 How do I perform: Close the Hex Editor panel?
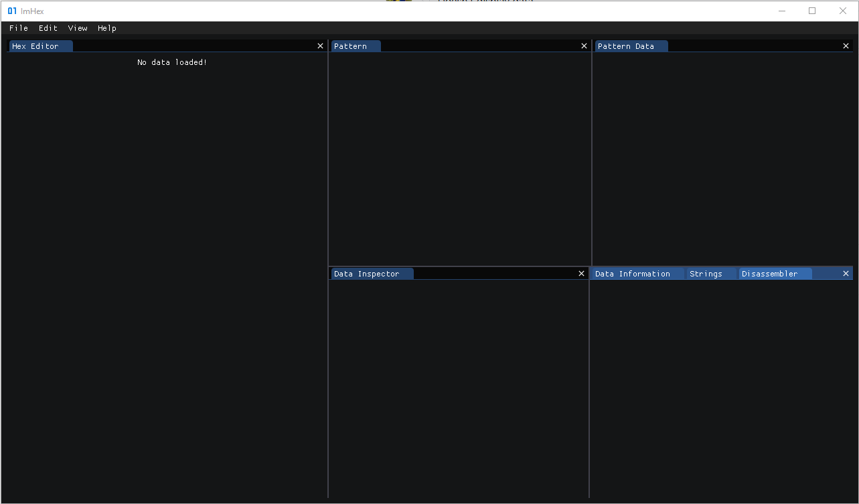tap(320, 46)
